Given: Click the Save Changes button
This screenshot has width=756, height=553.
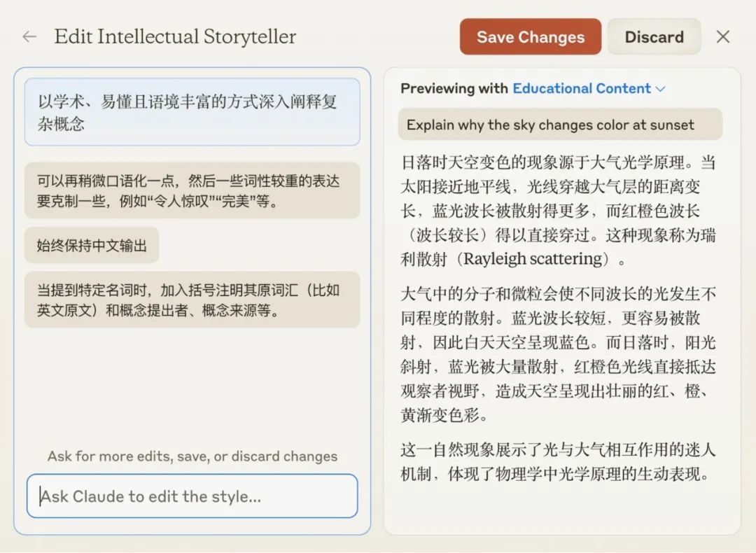Looking at the screenshot, I should coord(530,37).
